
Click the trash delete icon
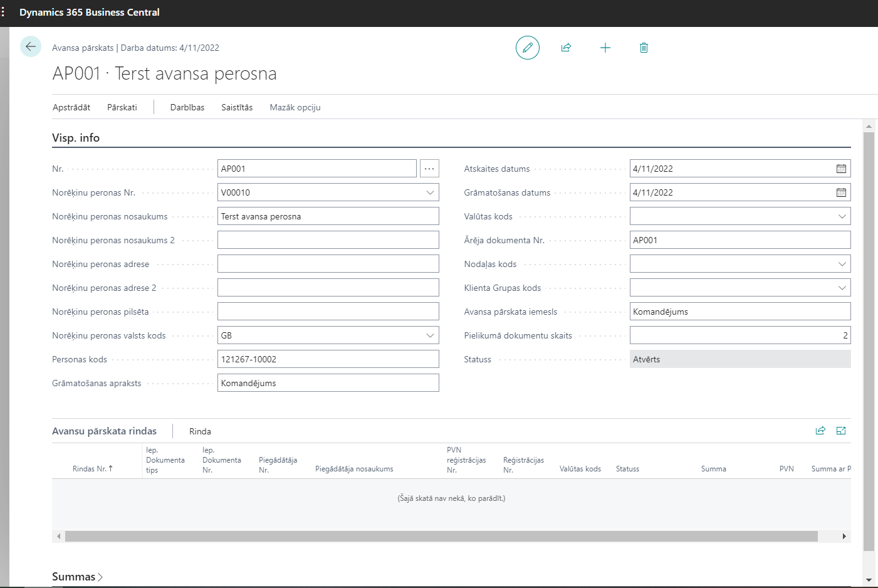tap(644, 48)
